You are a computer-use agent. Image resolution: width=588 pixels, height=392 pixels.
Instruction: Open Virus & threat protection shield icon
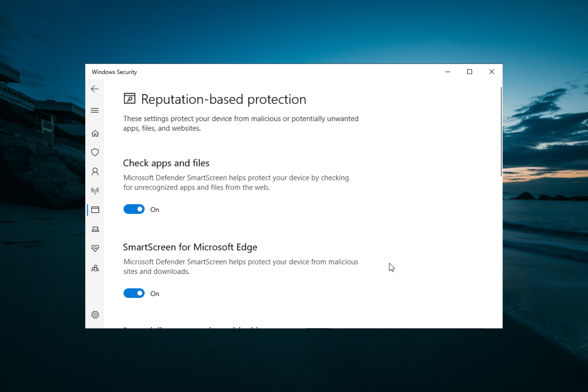tap(95, 152)
